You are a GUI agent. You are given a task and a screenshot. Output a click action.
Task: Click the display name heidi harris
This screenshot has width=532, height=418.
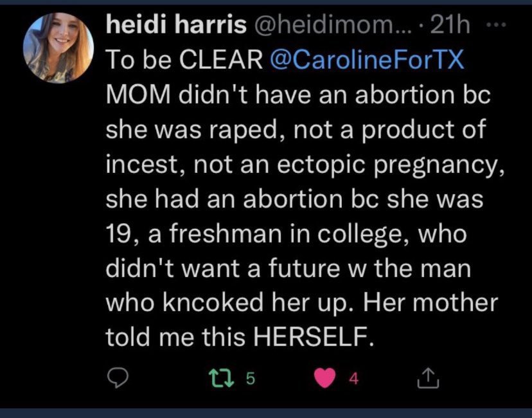(x=176, y=25)
